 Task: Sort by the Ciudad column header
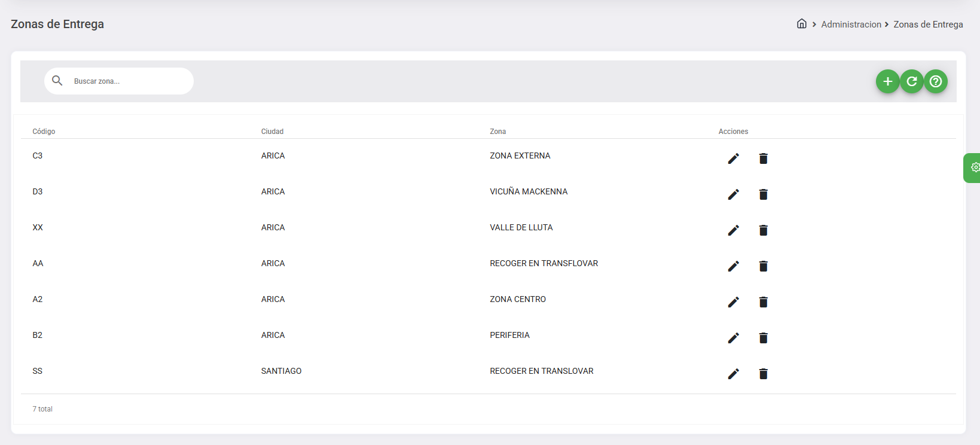[272, 132]
